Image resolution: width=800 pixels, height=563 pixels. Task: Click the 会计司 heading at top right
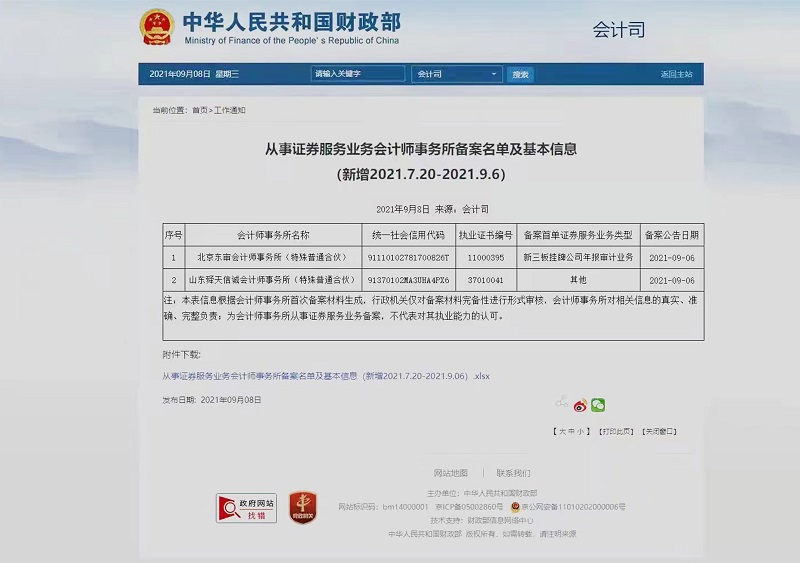(618, 30)
